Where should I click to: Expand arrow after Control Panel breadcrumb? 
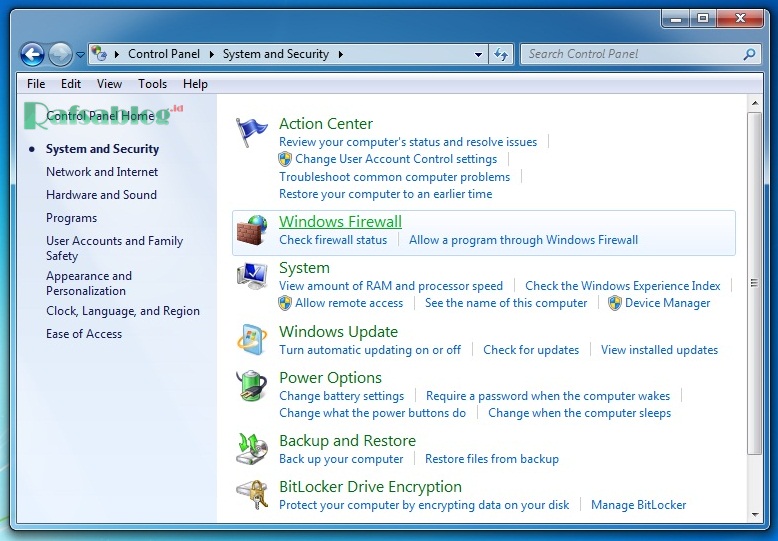211,54
